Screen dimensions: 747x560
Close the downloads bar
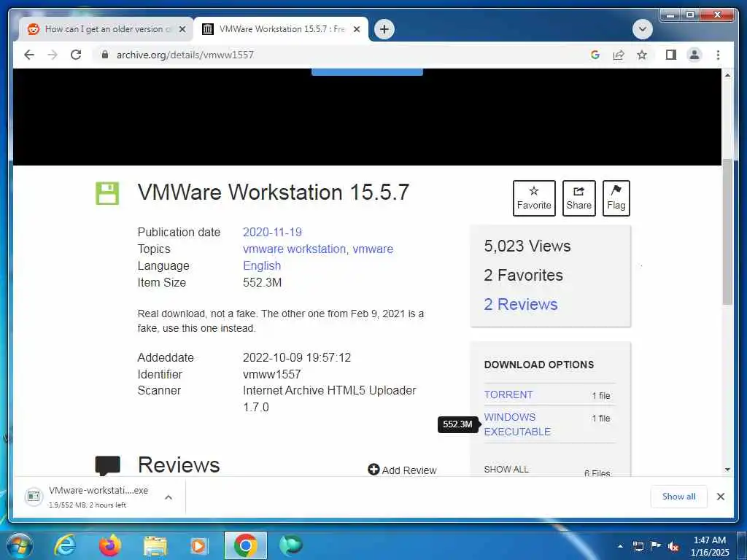720,497
